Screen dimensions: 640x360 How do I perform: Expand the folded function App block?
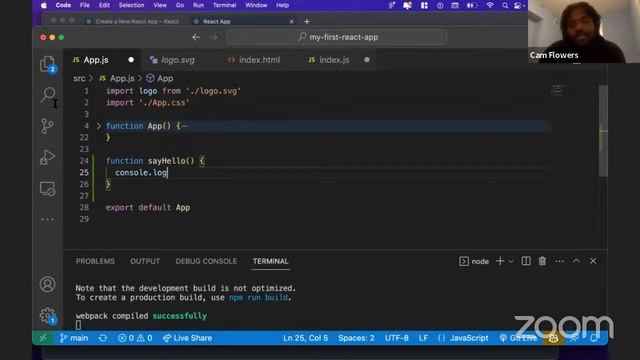click(98, 126)
